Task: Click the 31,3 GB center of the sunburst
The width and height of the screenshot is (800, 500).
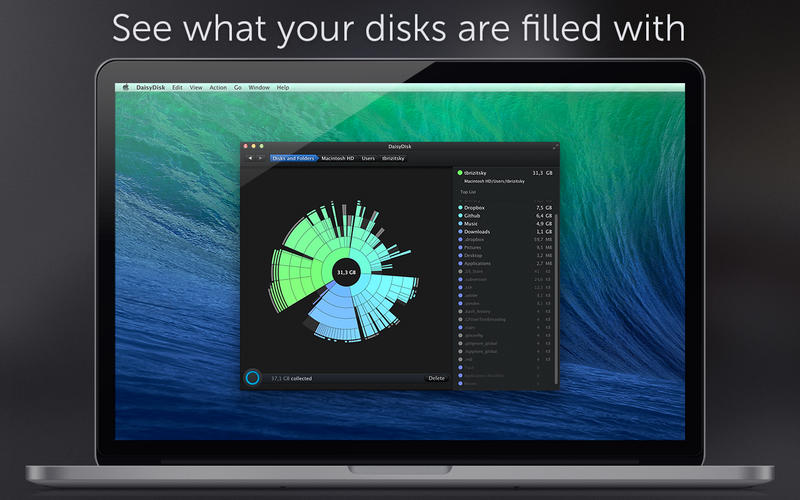Action: pos(346,272)
